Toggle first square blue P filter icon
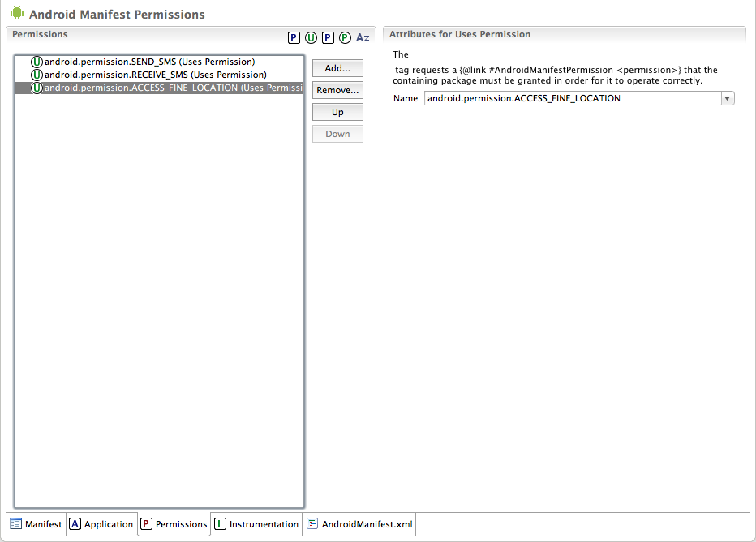 click(294, 37)
